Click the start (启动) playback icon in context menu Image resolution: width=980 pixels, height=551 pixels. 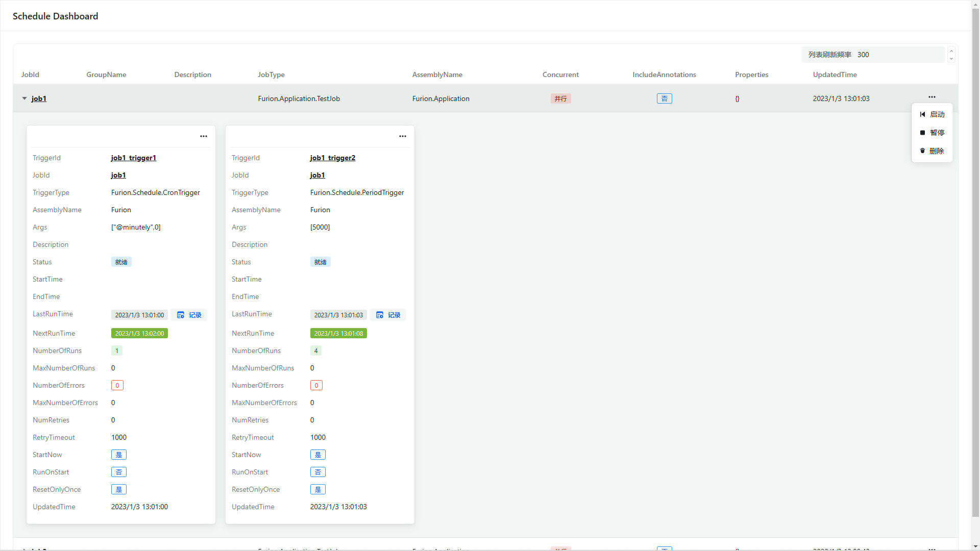pyautogui.click(x=923, y=114)
